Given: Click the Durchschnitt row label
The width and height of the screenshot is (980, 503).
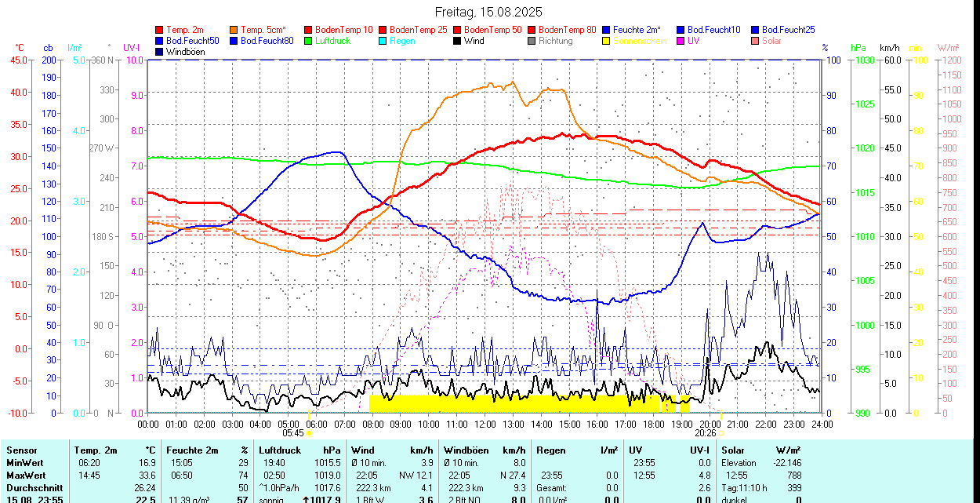Looking at the screenshot, I should pos(34,488).
